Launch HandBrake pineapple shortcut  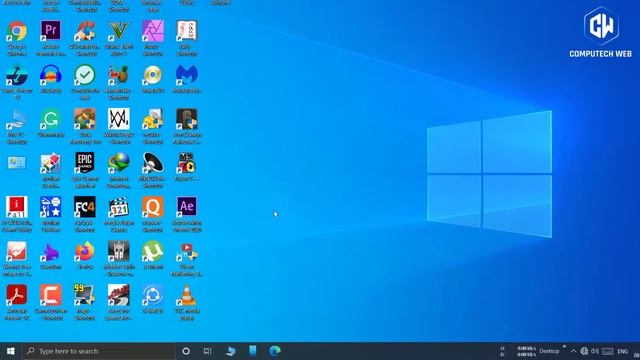coord(119,75)
